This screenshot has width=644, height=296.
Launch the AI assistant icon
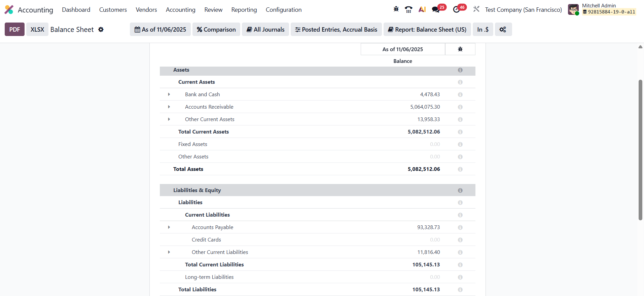coord(422,9)
